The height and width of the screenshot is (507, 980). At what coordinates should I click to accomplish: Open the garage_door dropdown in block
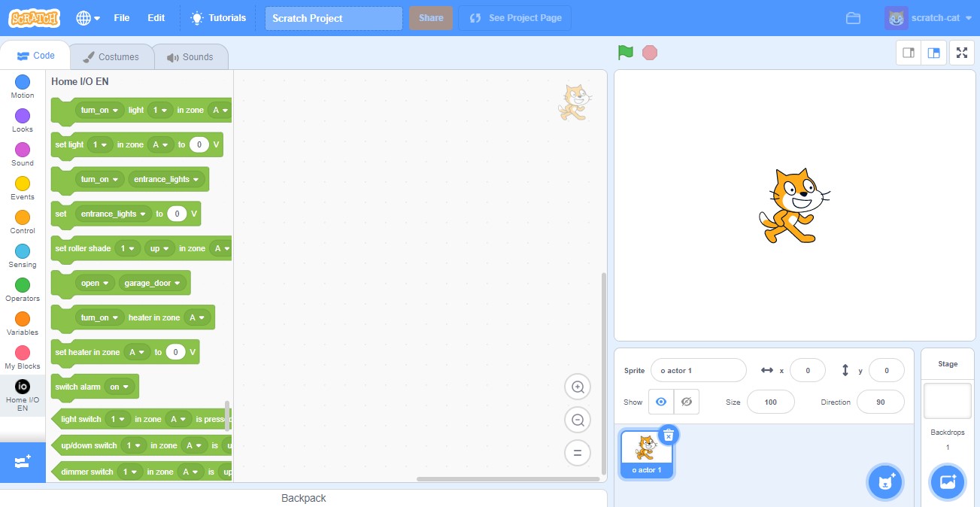[x=153, y=284]
